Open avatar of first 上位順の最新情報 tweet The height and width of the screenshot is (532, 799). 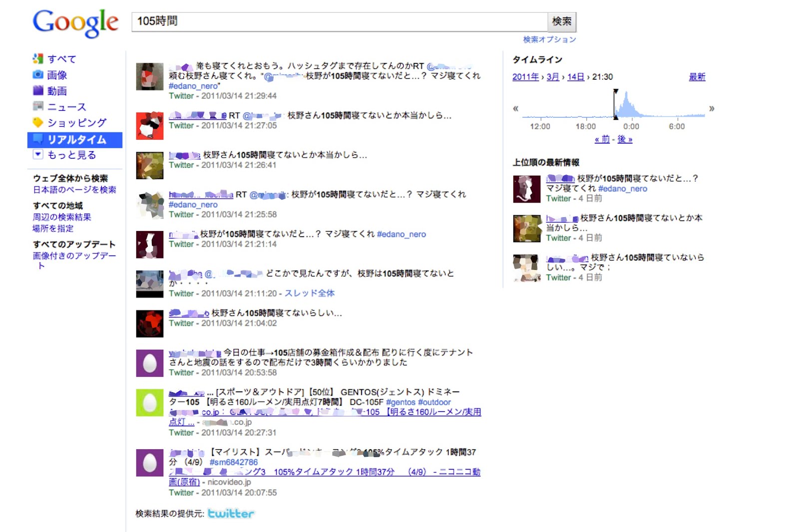(x=527, y=189)
